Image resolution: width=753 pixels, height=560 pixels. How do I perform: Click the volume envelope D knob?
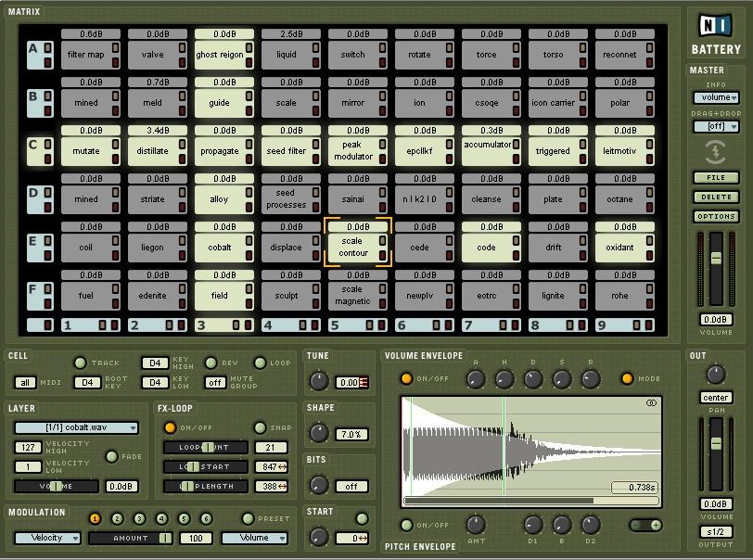click(533, 379)
